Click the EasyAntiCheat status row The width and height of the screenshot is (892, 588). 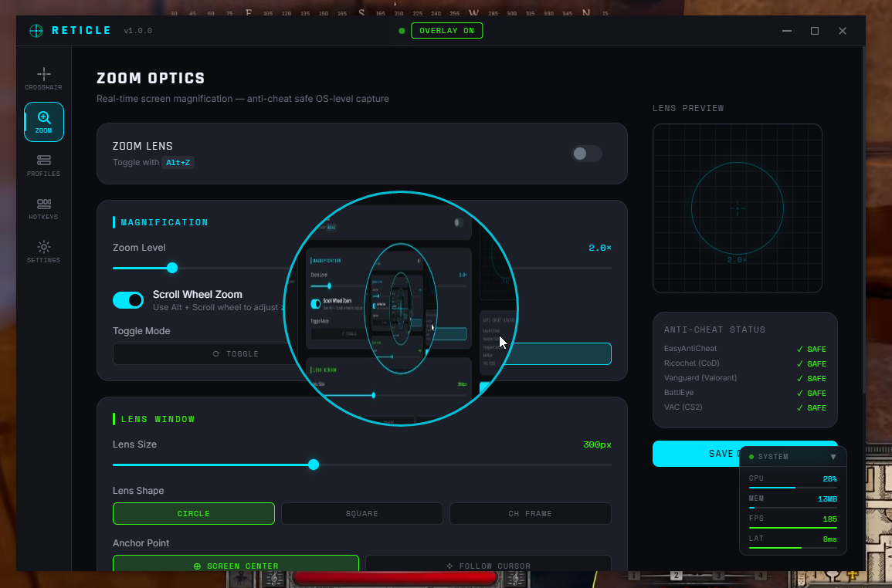point(744,349)
